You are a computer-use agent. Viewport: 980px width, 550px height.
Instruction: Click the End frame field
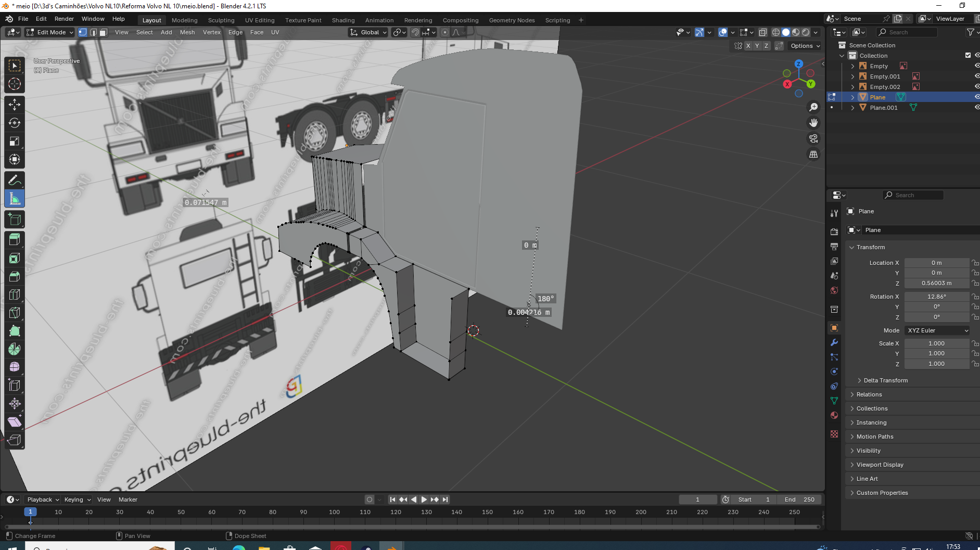coord(799,500)
